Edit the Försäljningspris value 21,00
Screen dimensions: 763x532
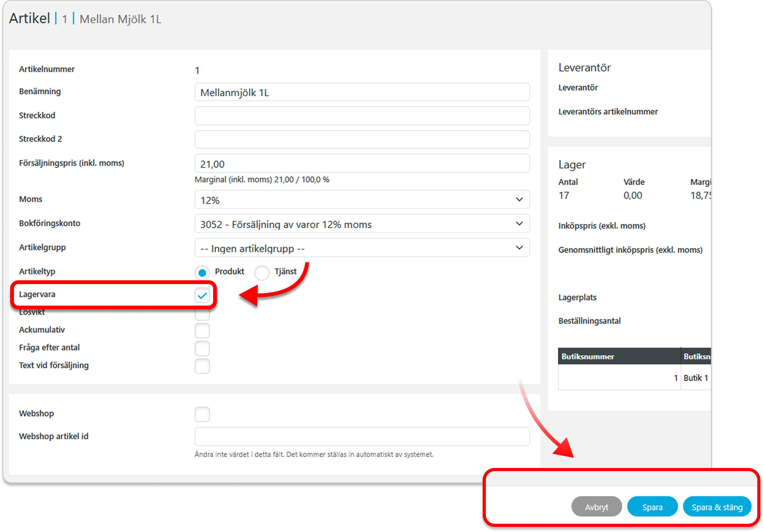point(362,164)
